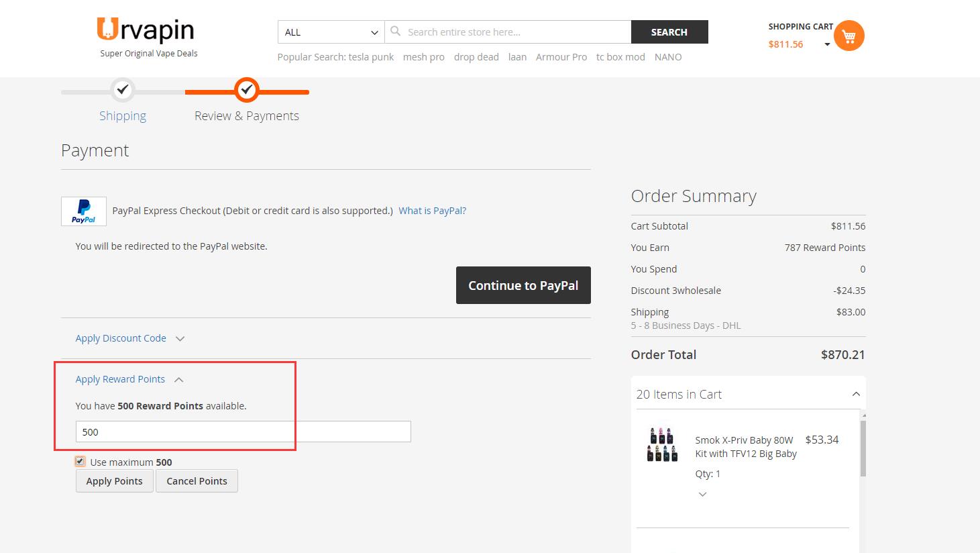Click the cart items list scrollbar

pos(863,448)
